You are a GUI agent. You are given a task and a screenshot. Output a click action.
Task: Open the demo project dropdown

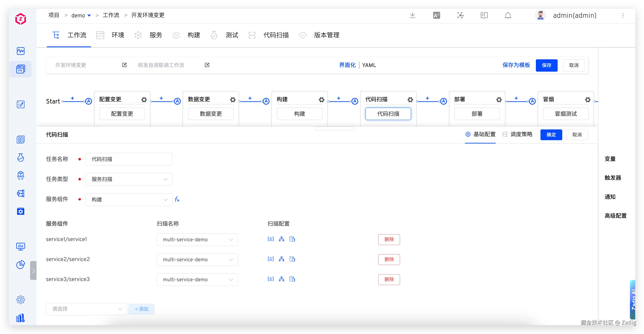click(81, 15)
